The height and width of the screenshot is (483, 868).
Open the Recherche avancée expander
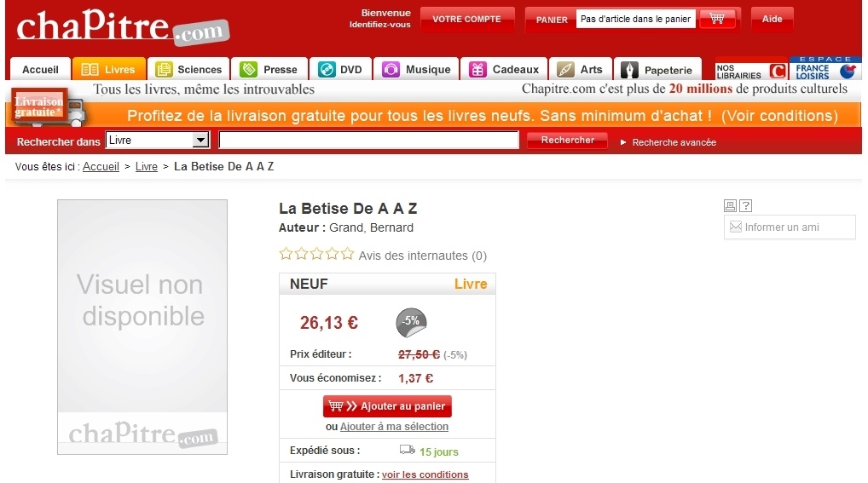668,142
